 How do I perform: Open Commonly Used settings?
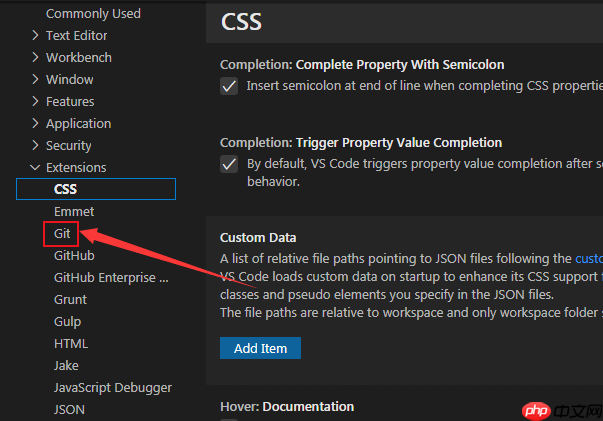pyautogui.click(x=93, y=13)
